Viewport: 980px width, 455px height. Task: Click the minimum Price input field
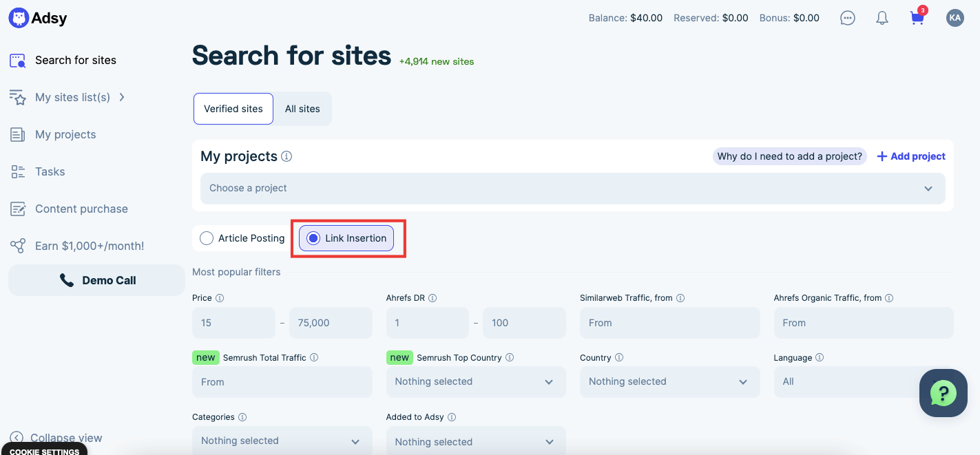pos(233,323)
